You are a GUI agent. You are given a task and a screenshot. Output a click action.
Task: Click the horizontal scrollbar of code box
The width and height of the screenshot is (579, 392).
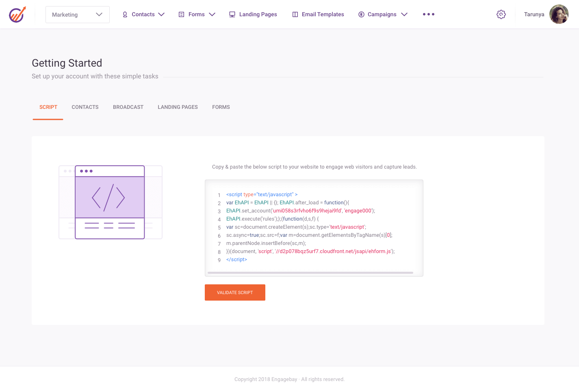tap(310, 273)
